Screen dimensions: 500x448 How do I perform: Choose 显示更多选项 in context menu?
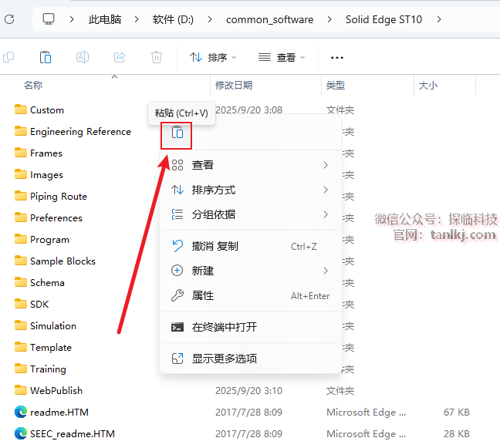coord(250,359)
